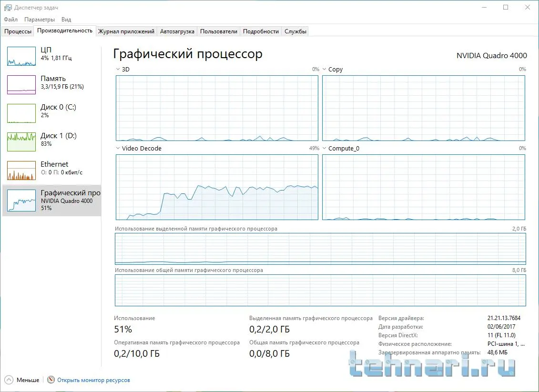Click the 0,2/10,0 ГБ GPU memory value

pyautogui.click(x=137, y=353)
